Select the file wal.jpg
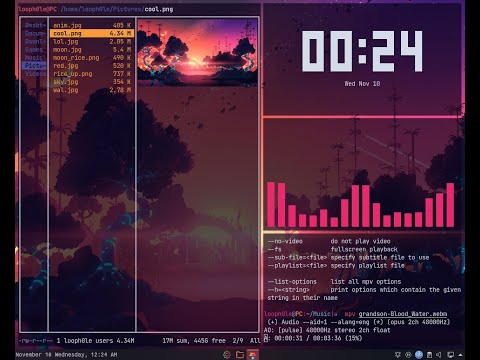 tap(92, 90)
